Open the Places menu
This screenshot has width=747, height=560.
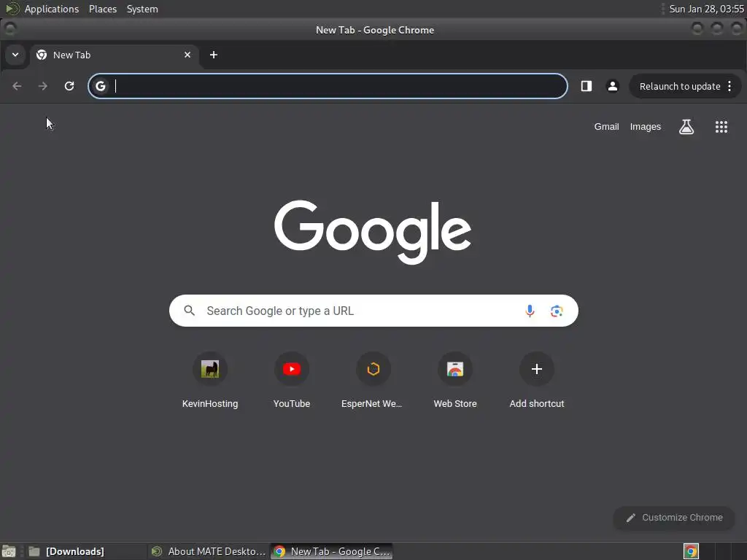tap(103, 9)
